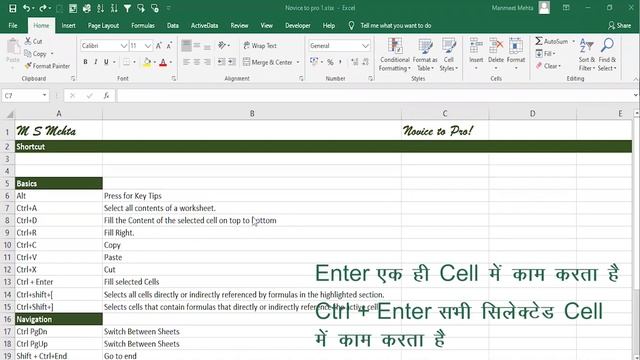Activate Format Painter
Viewport: 640px width, 360px height.
tap(47, 66)
